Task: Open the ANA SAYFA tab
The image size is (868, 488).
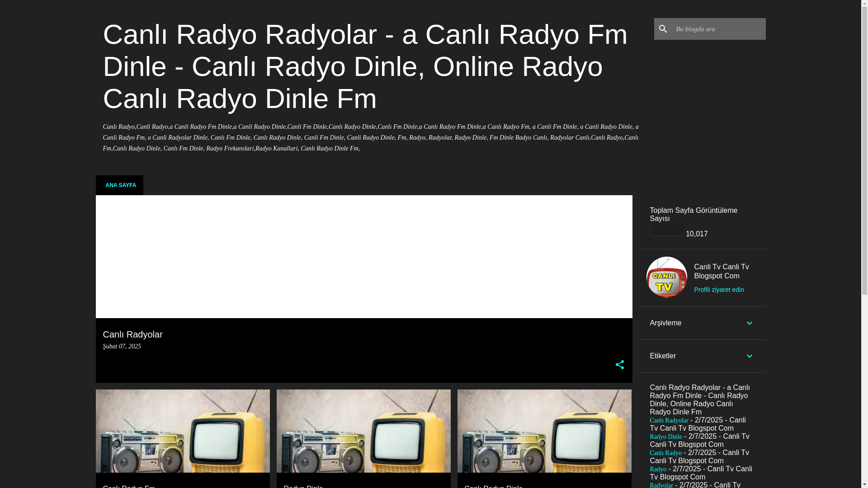Action: (120, 185)
